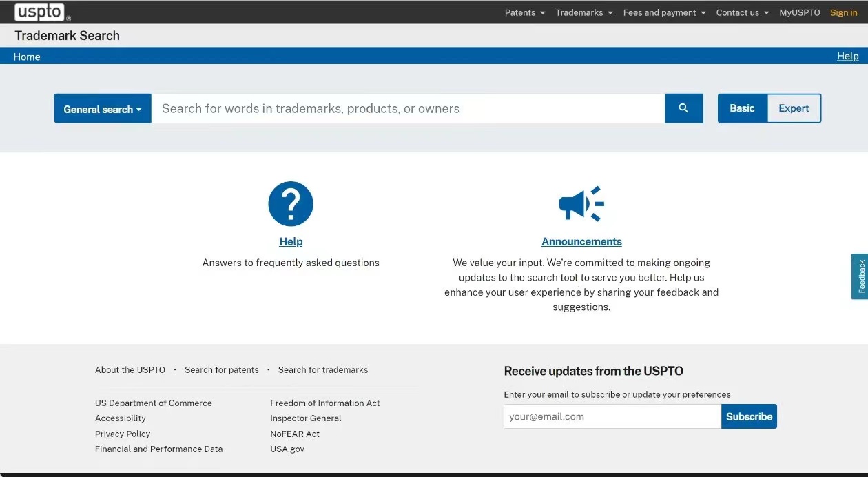This screenshot has height=477, width=868.
Task: Open the General search dropdown
Action: coord(103,109)
